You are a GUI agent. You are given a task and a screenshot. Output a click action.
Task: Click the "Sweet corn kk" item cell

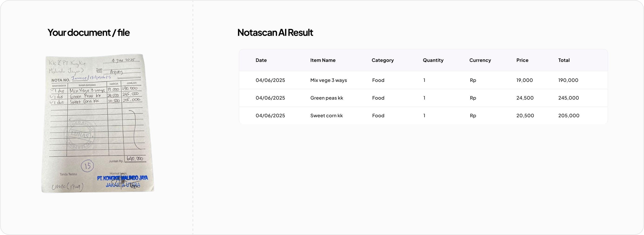pyautogui.click(x=326, y=115)
